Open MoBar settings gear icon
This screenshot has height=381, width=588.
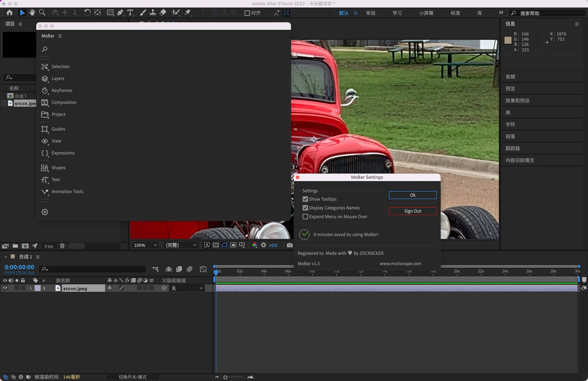(45, 212)
